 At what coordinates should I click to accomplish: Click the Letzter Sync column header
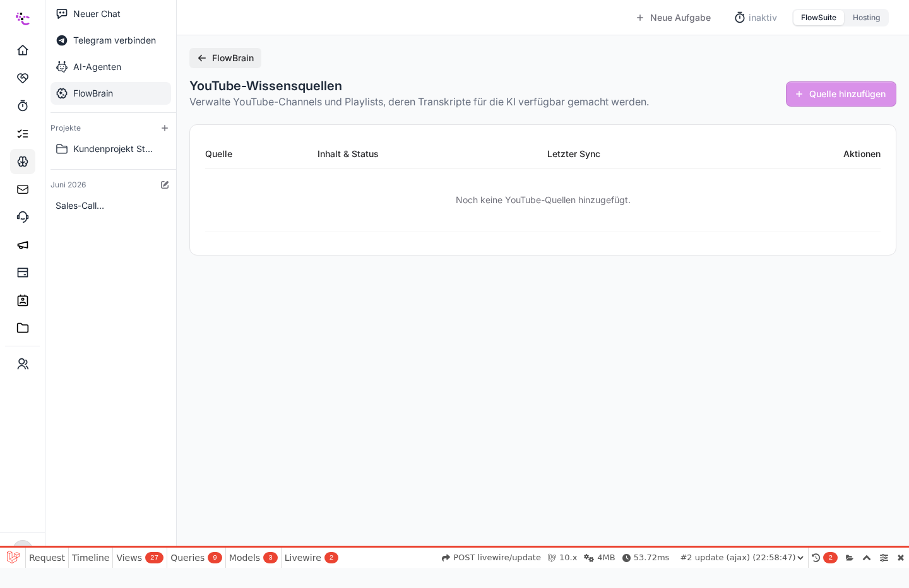click(x=574, y=154)
